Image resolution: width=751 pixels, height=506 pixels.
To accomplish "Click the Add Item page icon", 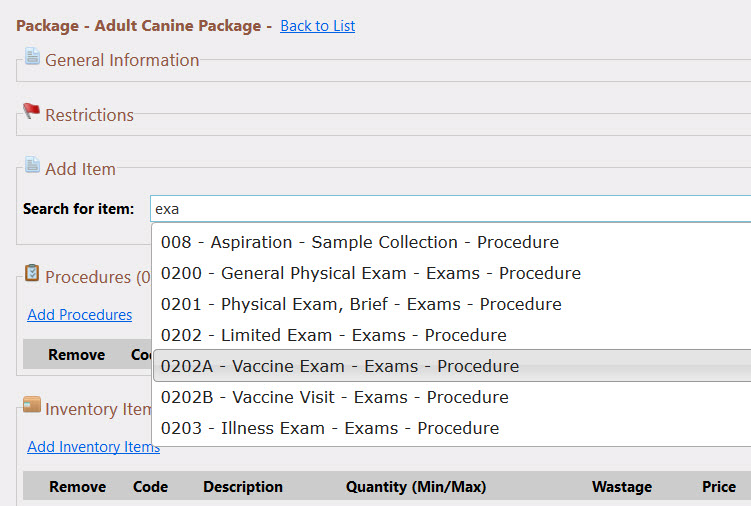I will (32, 165).
